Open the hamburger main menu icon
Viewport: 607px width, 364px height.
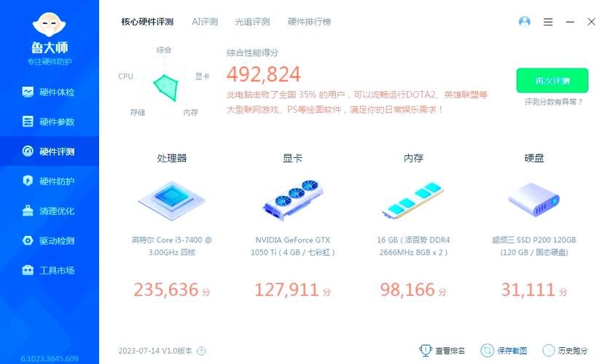[x=548, y=22]
